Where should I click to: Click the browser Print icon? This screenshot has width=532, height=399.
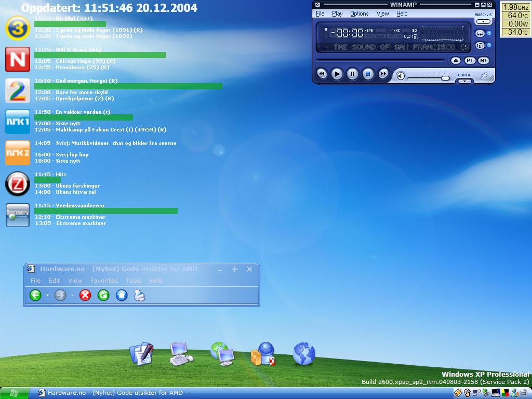139,295
